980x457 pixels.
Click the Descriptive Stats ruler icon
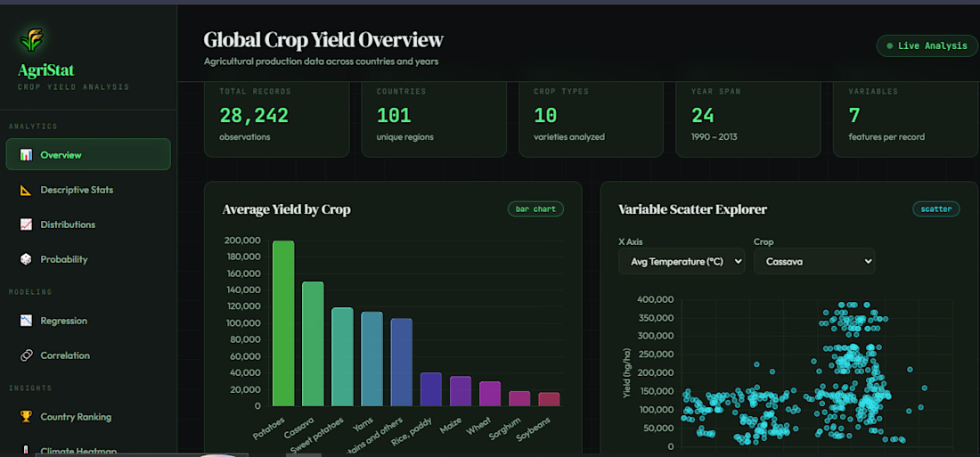[x=26, y=190]
